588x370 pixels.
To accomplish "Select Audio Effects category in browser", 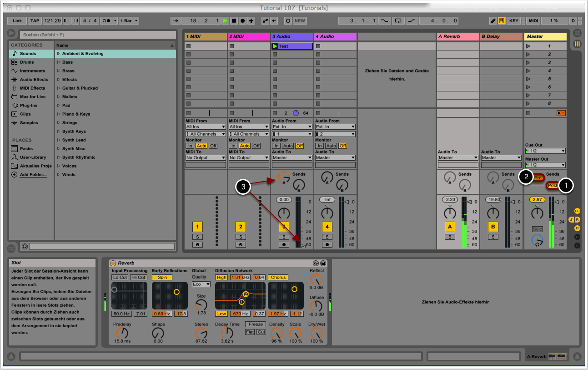I will click(x=34, y=80).
